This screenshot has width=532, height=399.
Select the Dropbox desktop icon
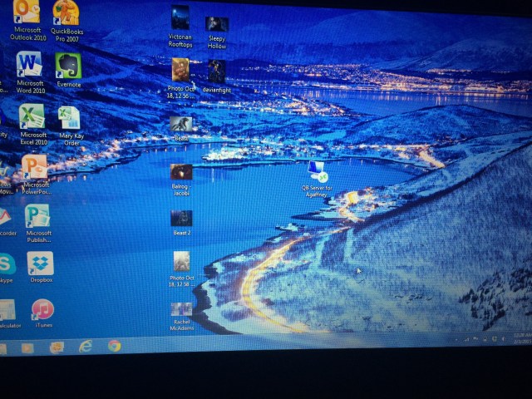[x=41, y=264]
